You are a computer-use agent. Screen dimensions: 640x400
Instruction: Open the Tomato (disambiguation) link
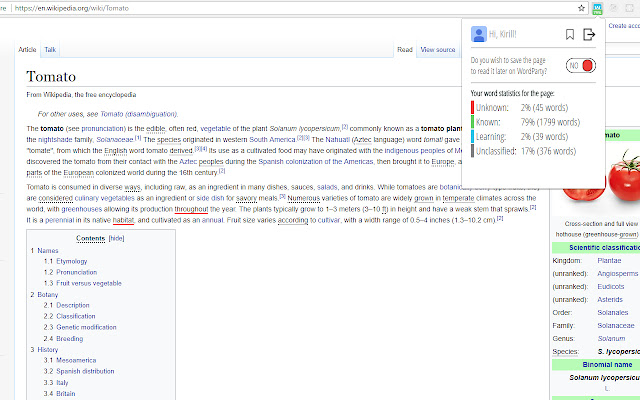point(138,114)
